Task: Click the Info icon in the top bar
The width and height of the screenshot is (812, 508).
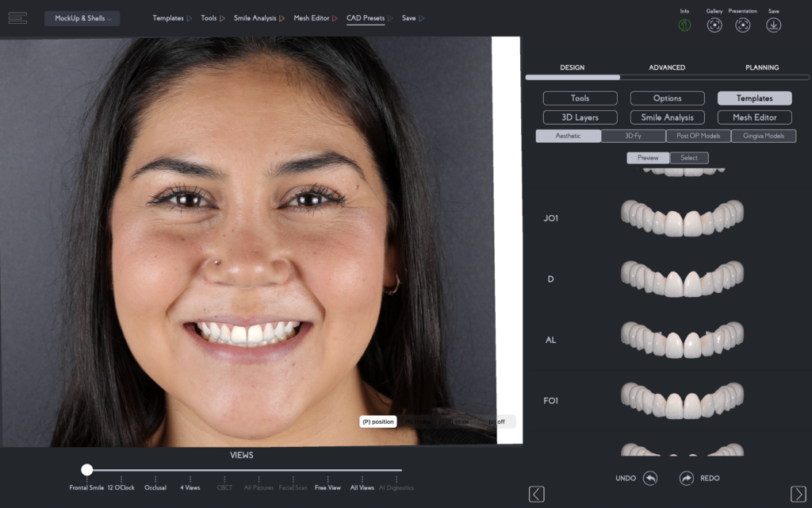Action: [x=686, y=25]
